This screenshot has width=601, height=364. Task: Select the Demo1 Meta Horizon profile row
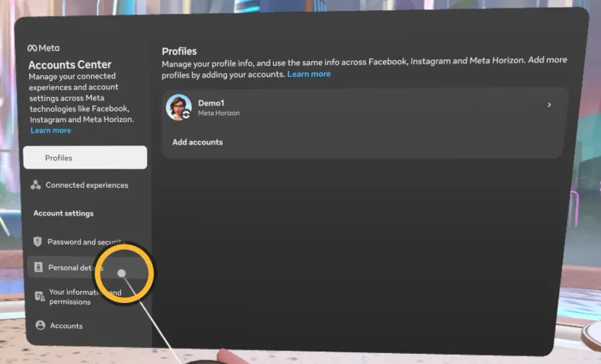(363, 108)
